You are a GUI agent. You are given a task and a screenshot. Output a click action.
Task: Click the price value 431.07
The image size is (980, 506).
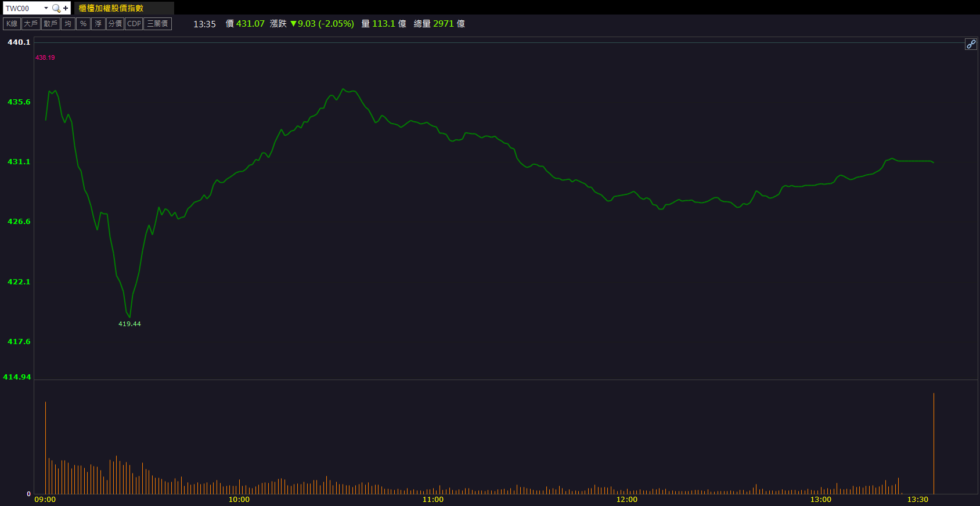pyautogui.click(x=250, y=24)
